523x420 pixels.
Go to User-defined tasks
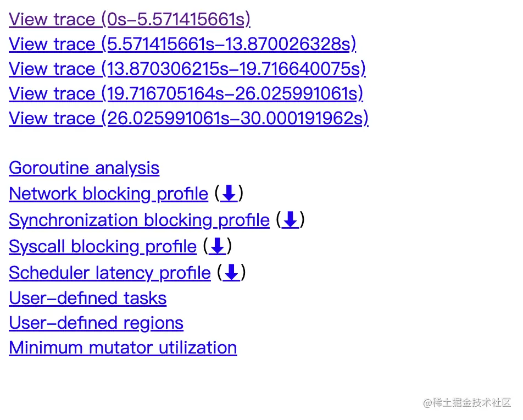(88, 298)
